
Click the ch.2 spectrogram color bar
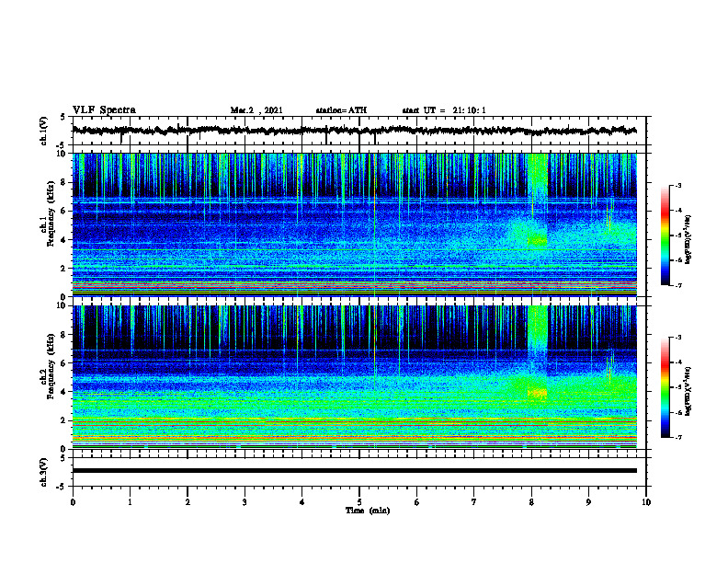click(665, 387)
